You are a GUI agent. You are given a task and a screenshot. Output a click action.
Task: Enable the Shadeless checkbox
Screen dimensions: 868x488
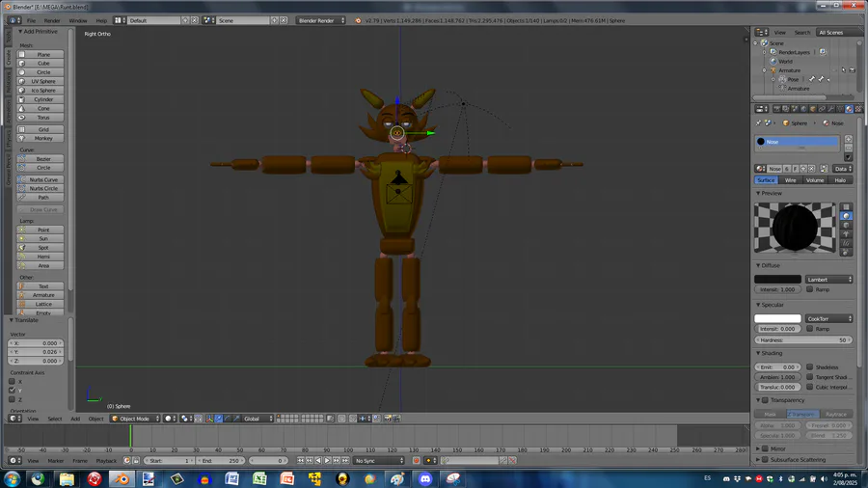(809, 366)
